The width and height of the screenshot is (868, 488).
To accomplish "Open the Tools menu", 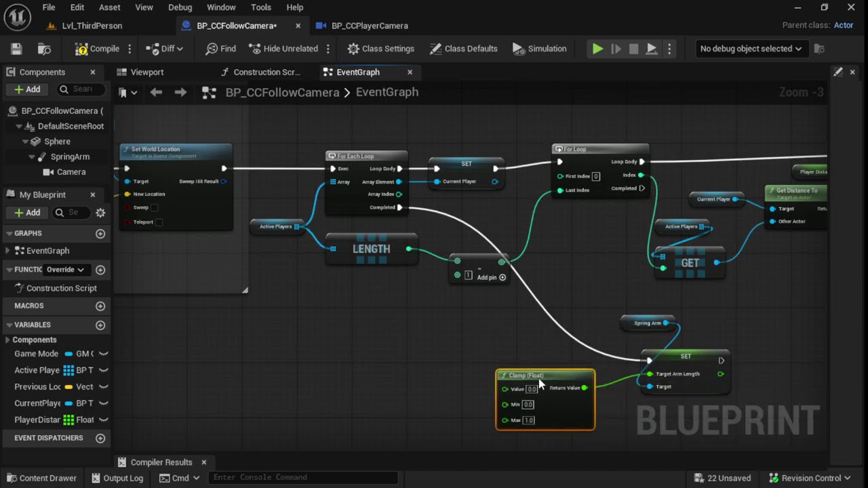I will click(261, 7).
